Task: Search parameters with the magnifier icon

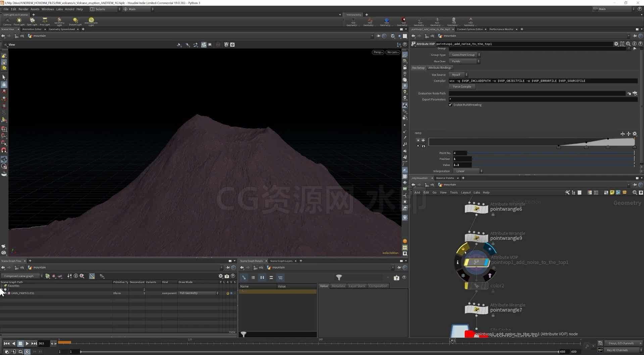Action: tap(628, 44)
